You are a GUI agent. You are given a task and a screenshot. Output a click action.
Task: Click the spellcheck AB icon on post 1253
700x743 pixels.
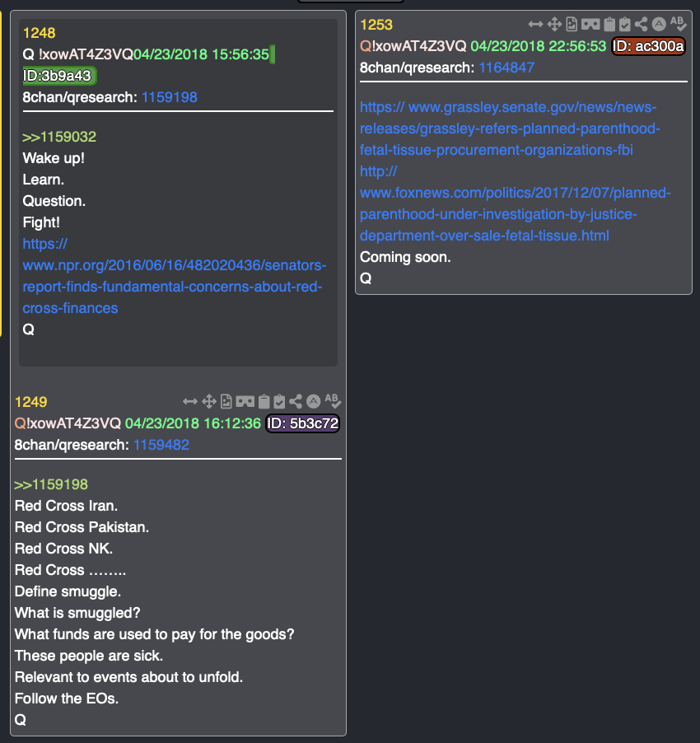(679, 23)
